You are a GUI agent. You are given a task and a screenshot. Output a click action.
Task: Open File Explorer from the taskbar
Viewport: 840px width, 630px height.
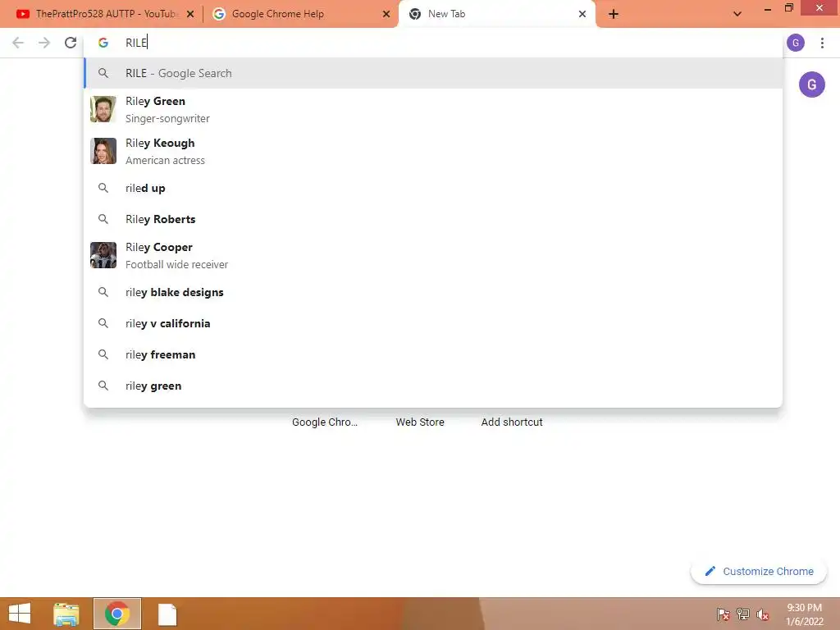click(x=66, y=614)
